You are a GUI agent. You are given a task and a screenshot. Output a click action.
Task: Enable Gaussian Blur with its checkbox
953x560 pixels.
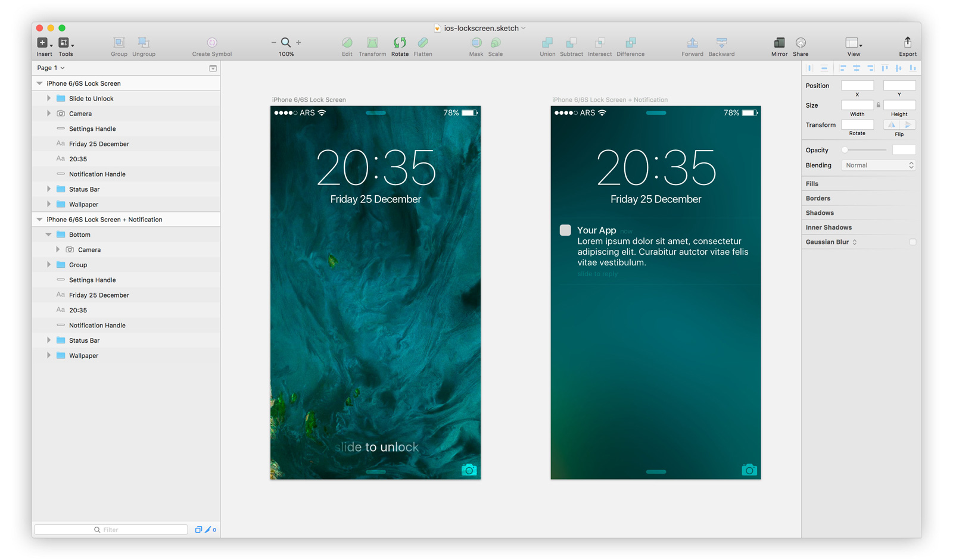[x=912, y=242]
